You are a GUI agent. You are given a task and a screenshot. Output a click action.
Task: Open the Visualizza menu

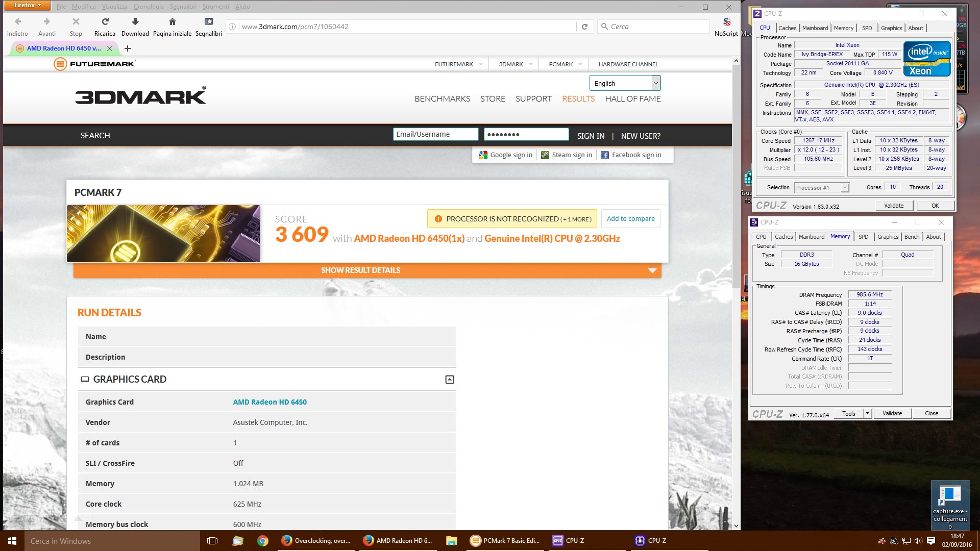click(114, 7)
